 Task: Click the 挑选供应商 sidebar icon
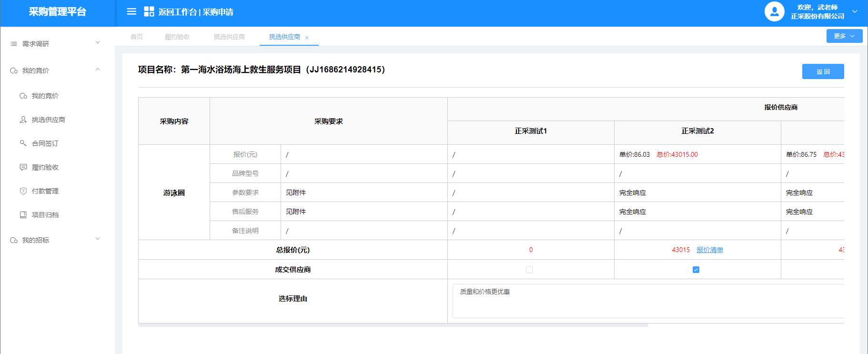[x=23, y=120]
